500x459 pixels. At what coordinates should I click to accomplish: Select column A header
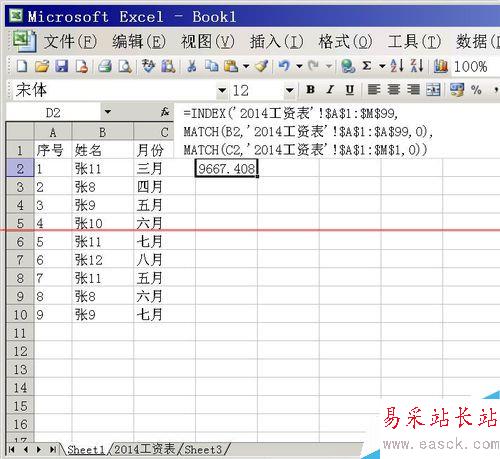[x=53, y=132]
